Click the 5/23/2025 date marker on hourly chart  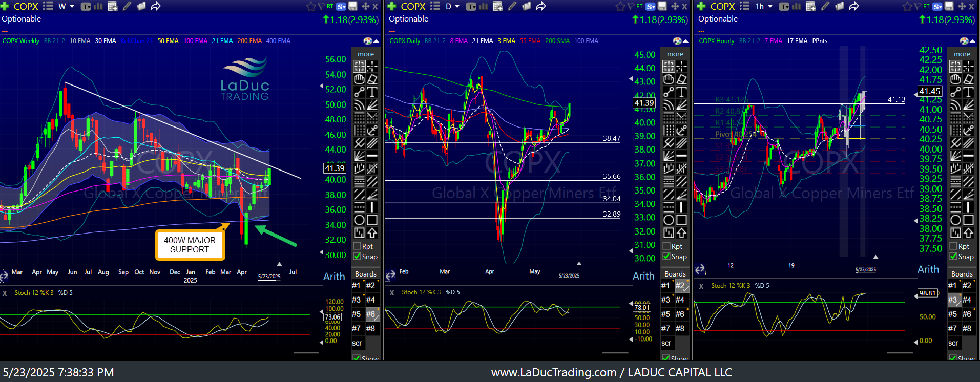pos(866,270)
